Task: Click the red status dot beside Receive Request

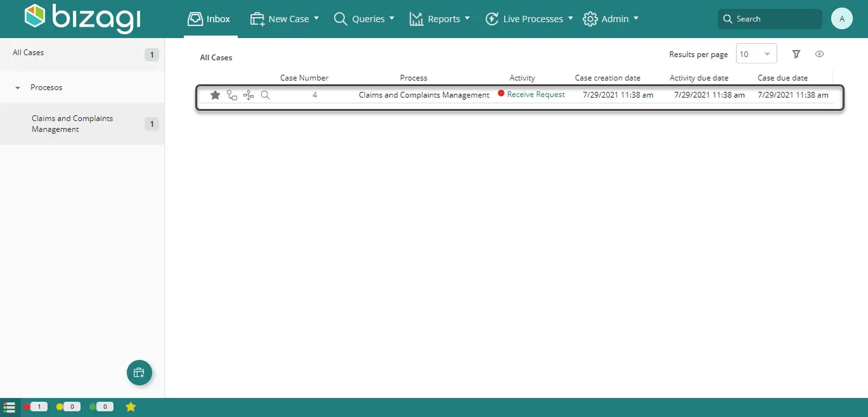Action: point(501,94)
